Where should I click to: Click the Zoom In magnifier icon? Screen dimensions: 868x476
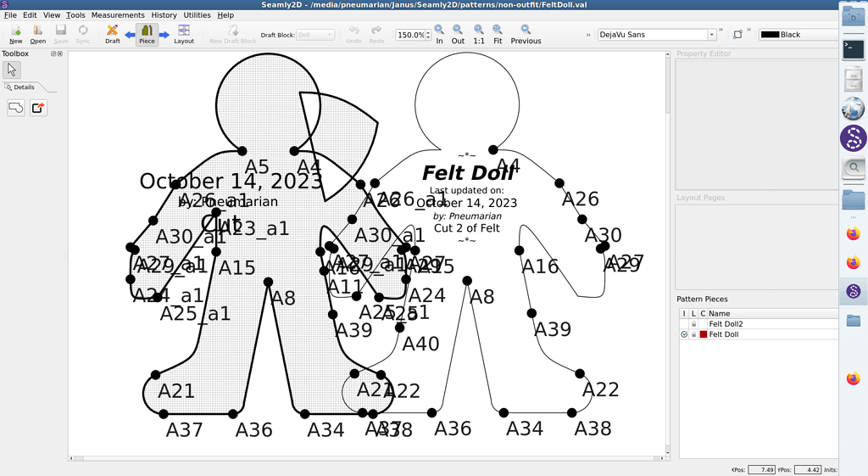tap(439, 34)
